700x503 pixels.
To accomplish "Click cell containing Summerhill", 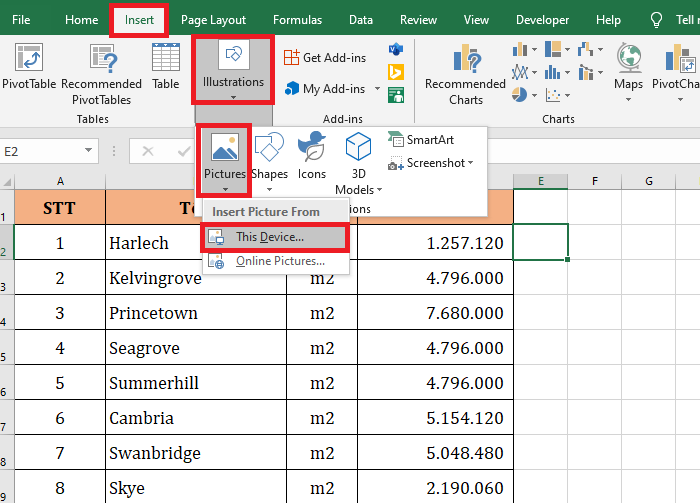I will tap(155, 383).
